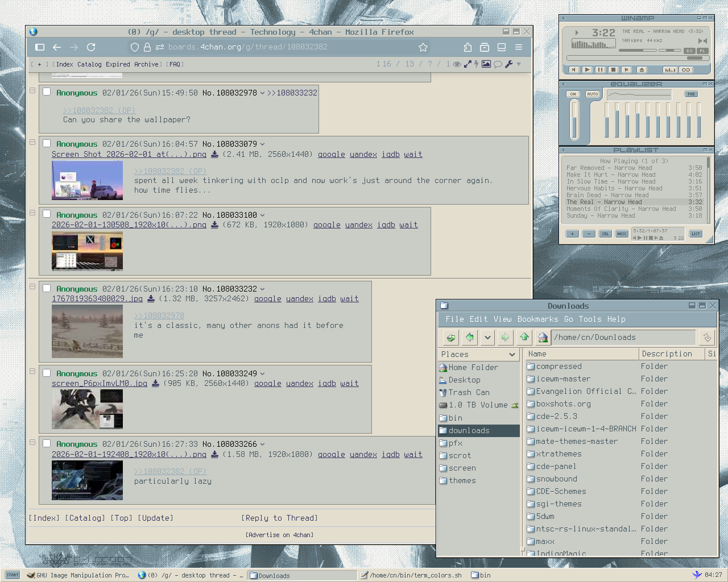
Task: Reload the 4chan page in Firefox
Action: (x=91, y=47)
